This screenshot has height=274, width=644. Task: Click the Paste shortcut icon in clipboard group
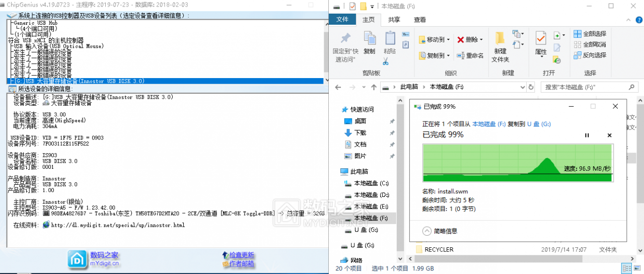tap(406, 44)
